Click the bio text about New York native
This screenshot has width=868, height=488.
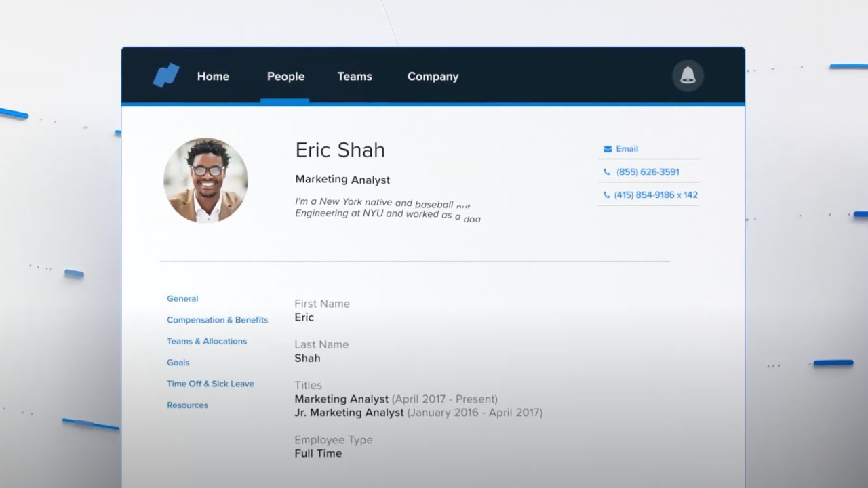pos(387,210)
